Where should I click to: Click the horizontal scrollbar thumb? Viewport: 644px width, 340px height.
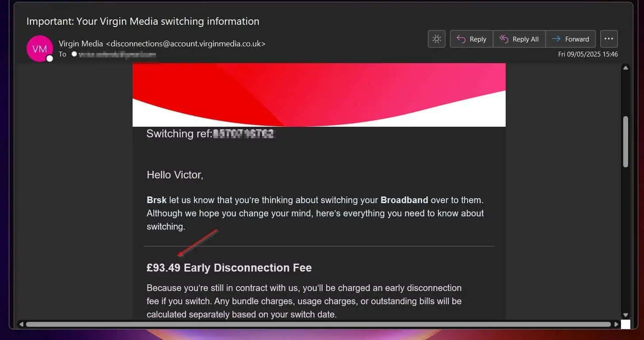point(318,324)
